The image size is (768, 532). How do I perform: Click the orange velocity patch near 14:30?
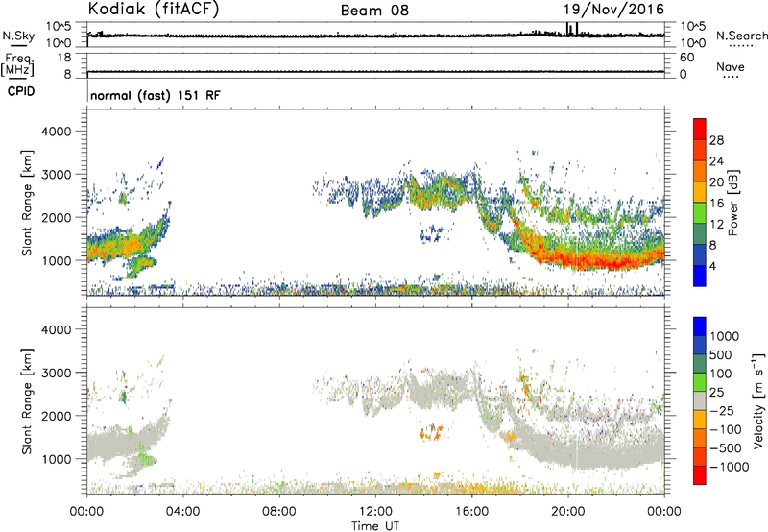[x=431, y=432]
